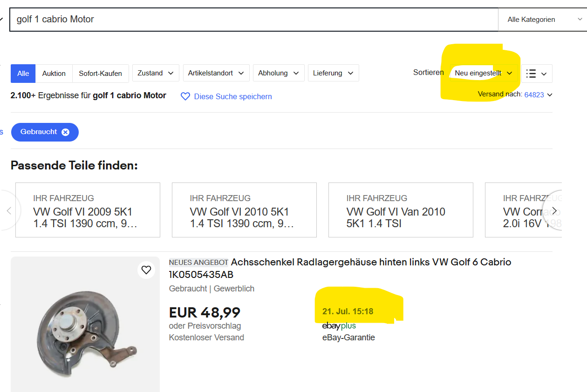
Task: Switch to the Auktion filter tab
Action: click(54, 74)
